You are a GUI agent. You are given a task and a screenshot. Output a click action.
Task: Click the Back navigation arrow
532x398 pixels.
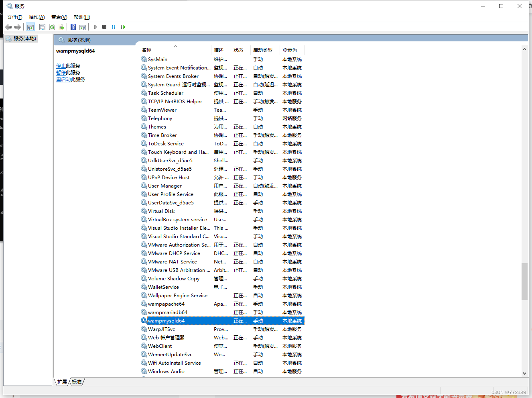point(8,27)
